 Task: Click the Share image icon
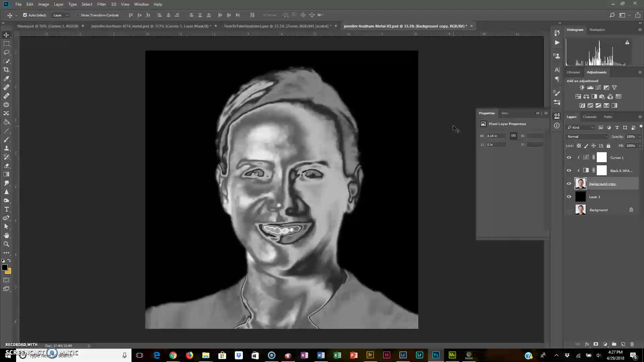point(638,15)
